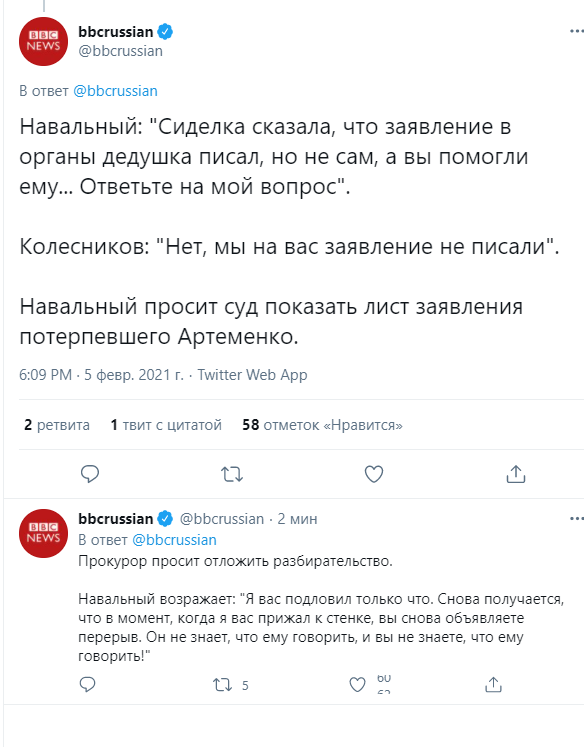Like the main tweet with the heart icon
584x747 pixels.
click(374, 474)
